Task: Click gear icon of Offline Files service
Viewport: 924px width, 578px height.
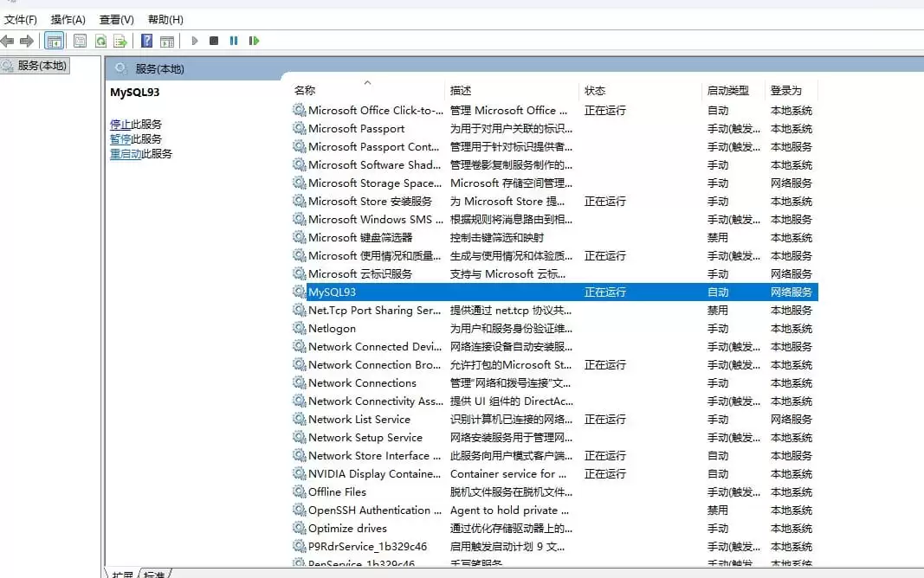Action: coord(300,491)
